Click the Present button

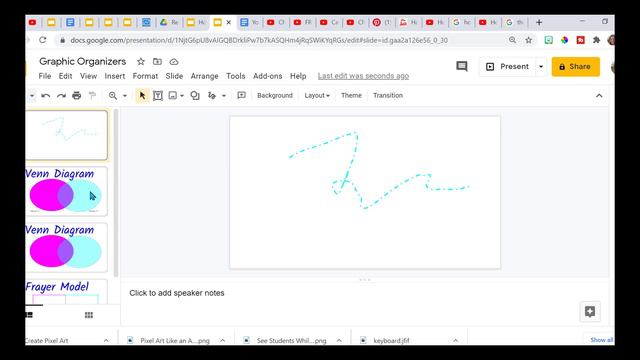click(507, 67)
